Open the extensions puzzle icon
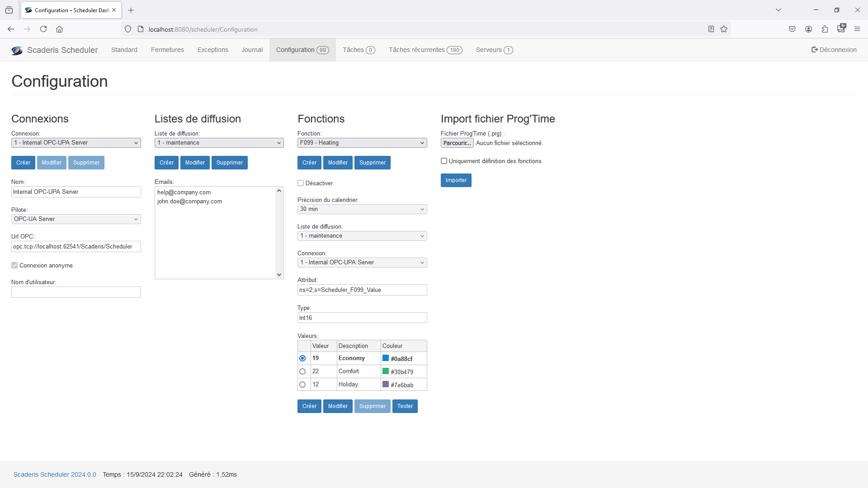The image size is (868, 488). pos(825,29)
